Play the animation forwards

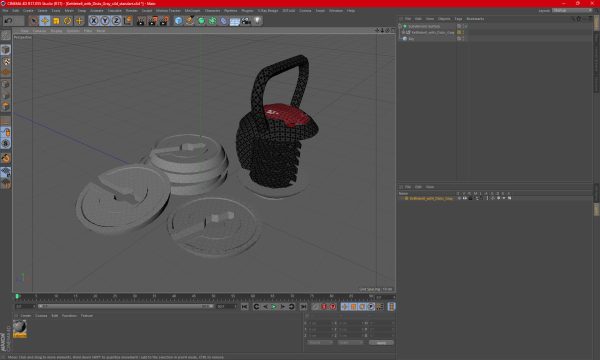tap(274, 307)
